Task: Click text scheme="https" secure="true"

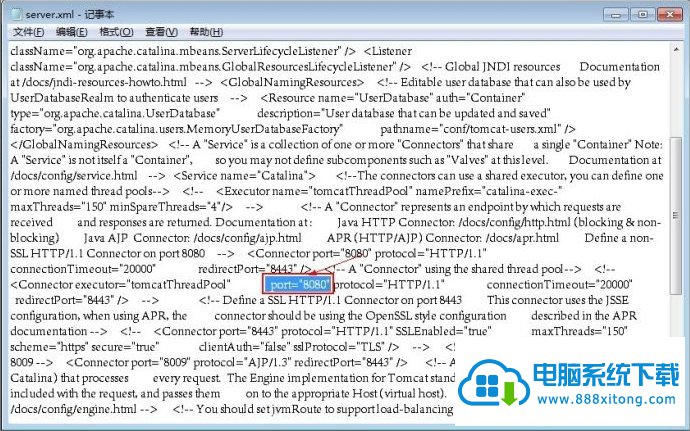Action: (x=85, y=347)
